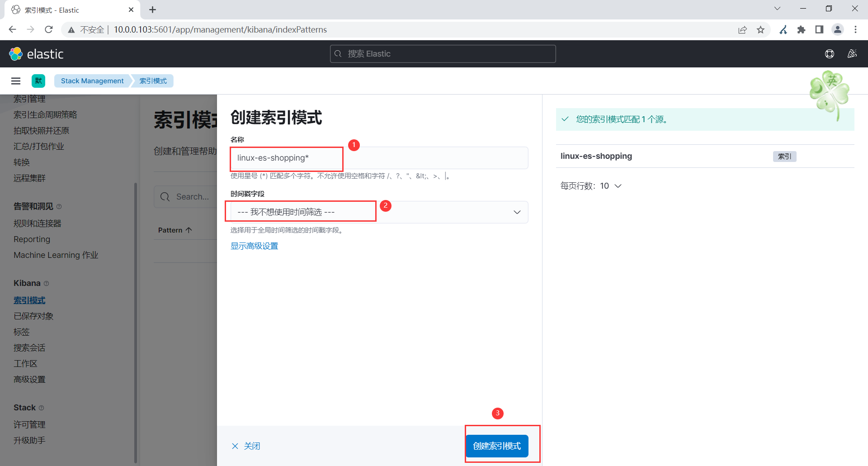Open the newsfeed icon in header
This screenshot has width=868, height=466.
click(x=852, y=54)
